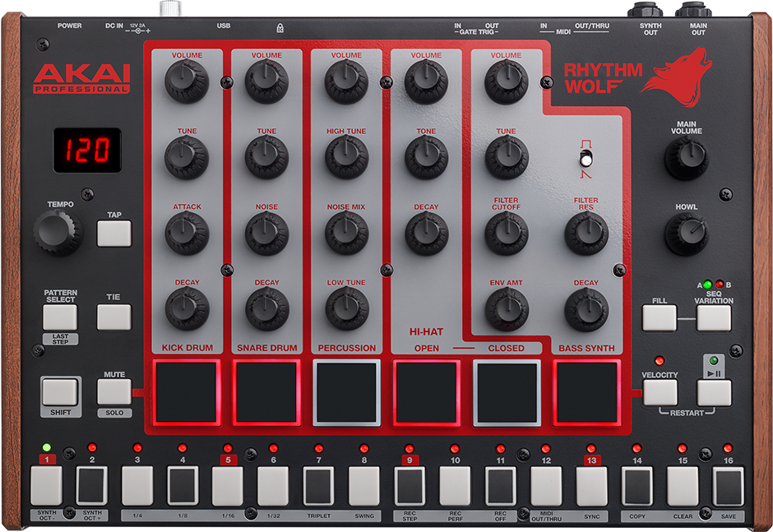Click the 120 tempo LED display
Screen dimensions: 773x532
tap(87, 150)
